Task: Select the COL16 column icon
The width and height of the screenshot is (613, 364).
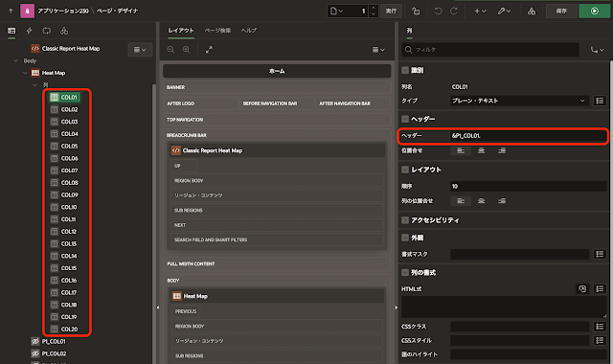Action: [x=55, y=281]
